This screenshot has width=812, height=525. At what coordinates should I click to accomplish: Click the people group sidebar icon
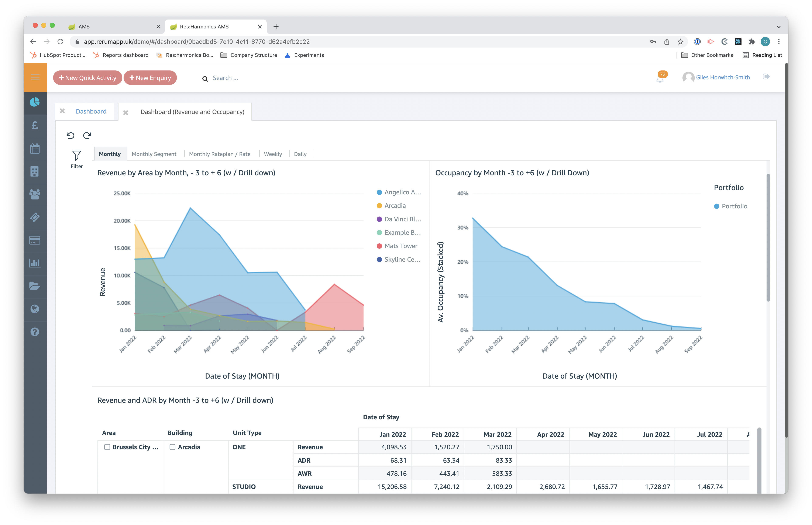[35, 194]
